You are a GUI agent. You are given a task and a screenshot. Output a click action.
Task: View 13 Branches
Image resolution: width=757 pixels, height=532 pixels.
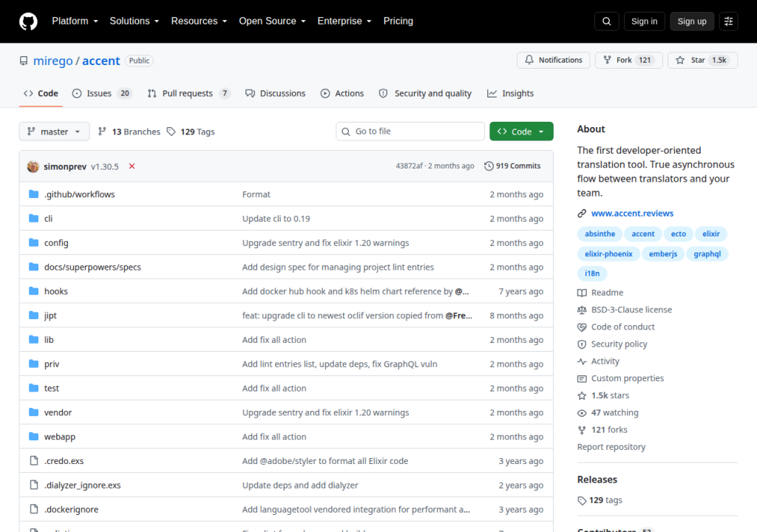click(x=129, y=132)
